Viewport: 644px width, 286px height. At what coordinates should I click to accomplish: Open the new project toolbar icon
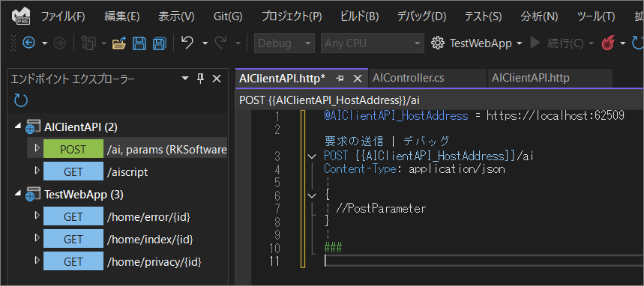88,43
